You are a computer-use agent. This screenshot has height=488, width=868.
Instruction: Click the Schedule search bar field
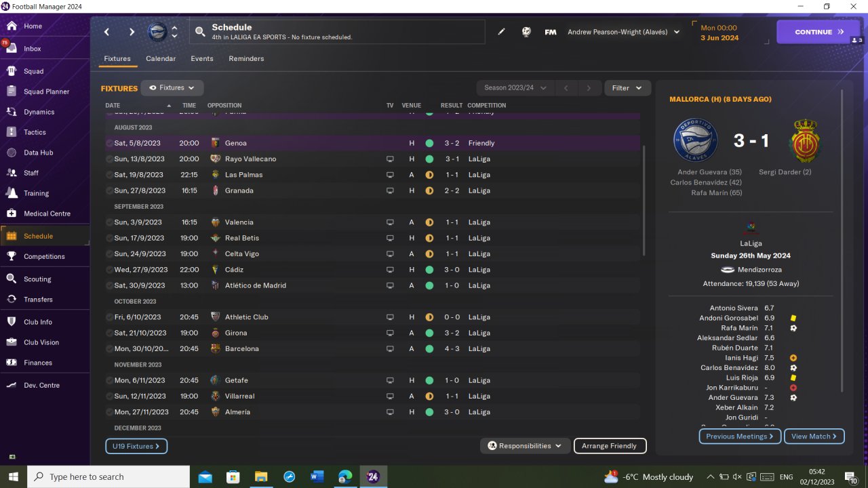pos(338,32)
